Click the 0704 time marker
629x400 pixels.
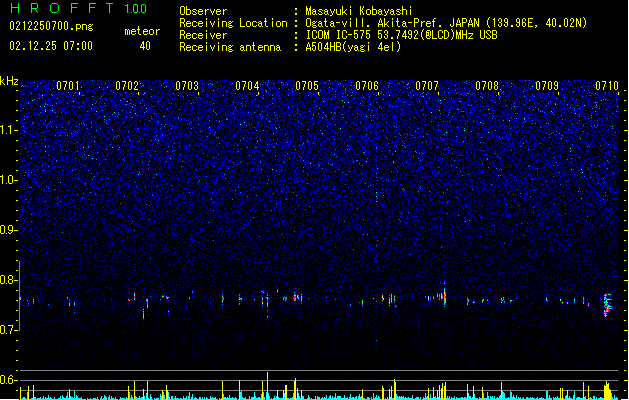tap(247, 86)
